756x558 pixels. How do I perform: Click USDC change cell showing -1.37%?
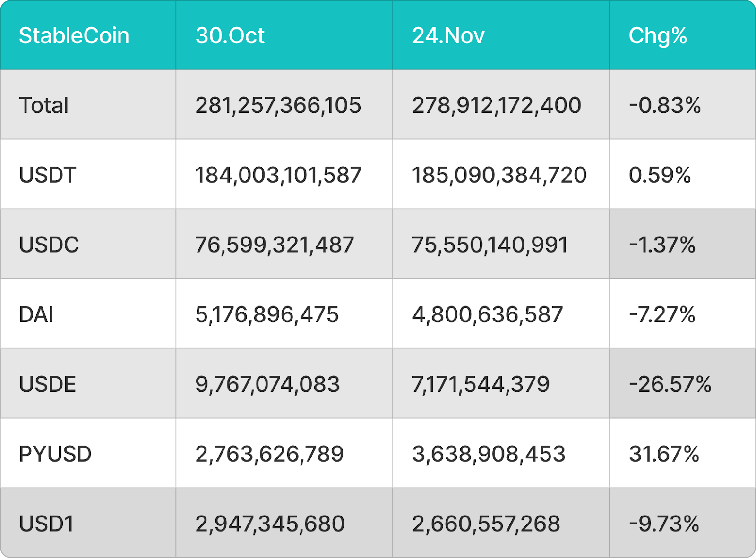(662, 245)
